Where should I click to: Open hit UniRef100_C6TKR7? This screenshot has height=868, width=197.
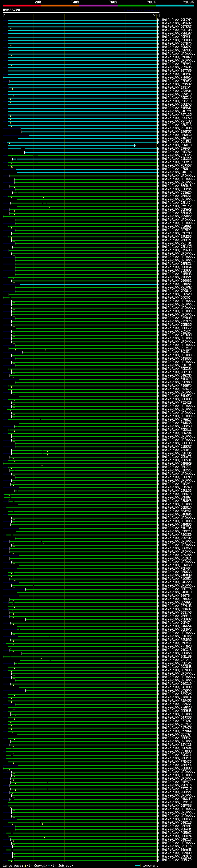coord(177,26)
